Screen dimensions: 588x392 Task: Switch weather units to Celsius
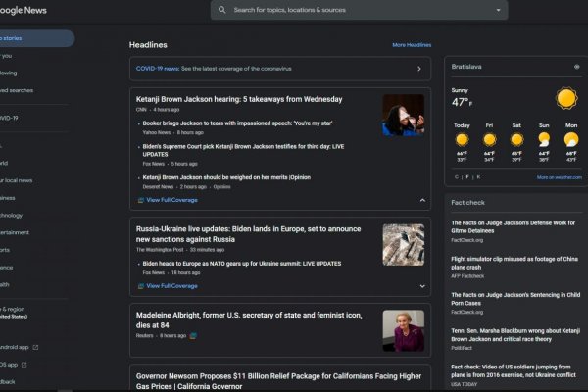pyautogui.click(x=457, y=177)
